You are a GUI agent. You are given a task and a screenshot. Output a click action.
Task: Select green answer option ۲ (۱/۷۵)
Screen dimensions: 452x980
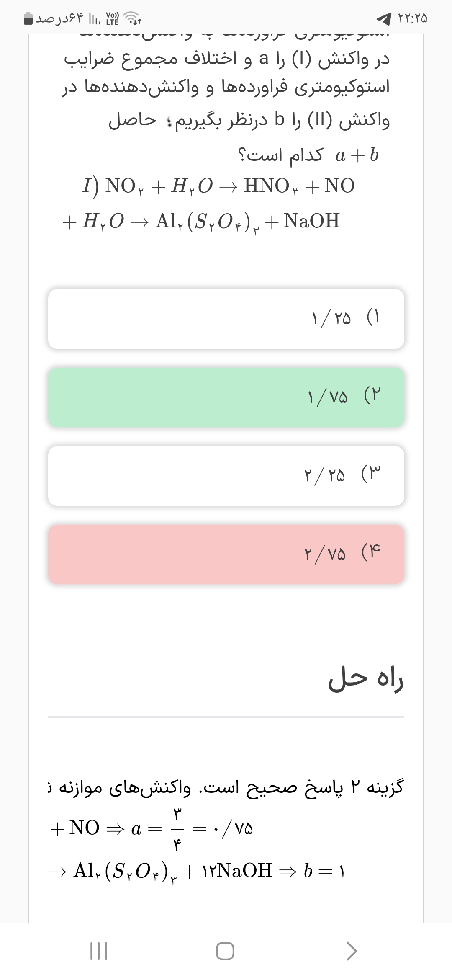(x=226, y=397)
